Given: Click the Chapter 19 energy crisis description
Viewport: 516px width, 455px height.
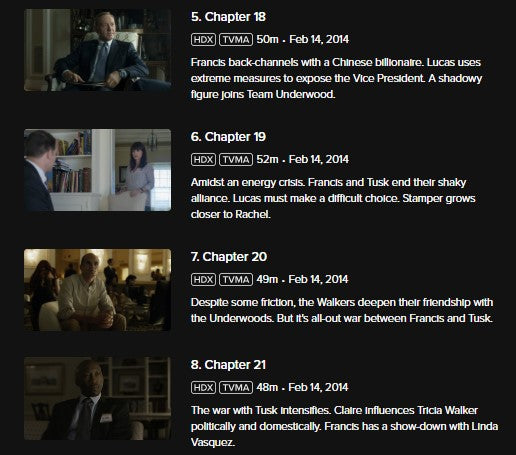Looking at the screenshot, I should coord(333,198).
